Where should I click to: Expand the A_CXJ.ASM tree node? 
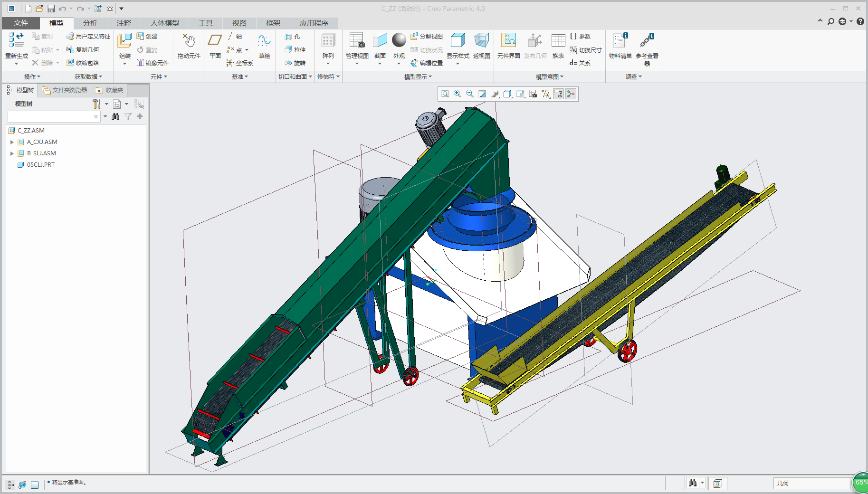click(x=12, y=142)
